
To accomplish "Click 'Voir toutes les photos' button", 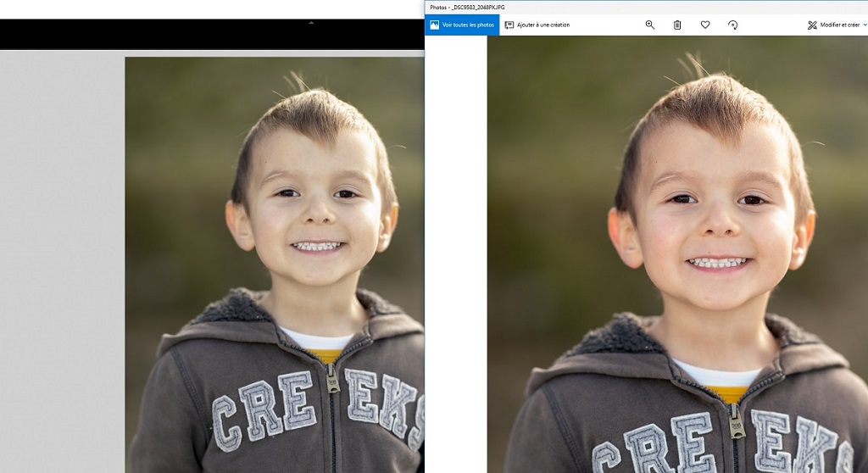I will [x=462, y=25].
